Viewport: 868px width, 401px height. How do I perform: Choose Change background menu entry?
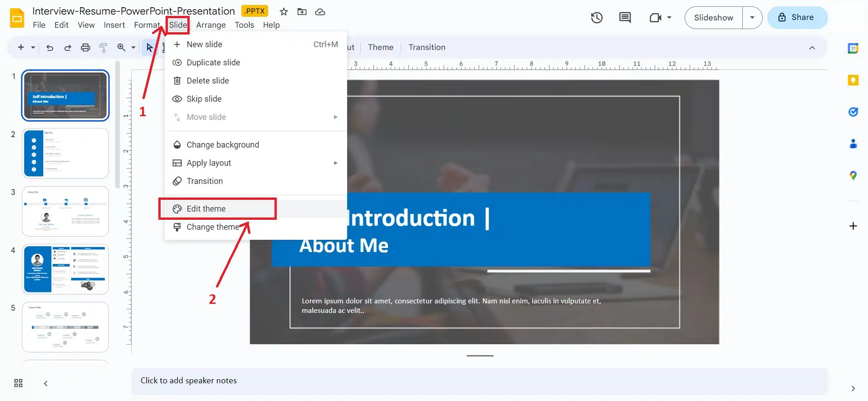tap(222, 145)
